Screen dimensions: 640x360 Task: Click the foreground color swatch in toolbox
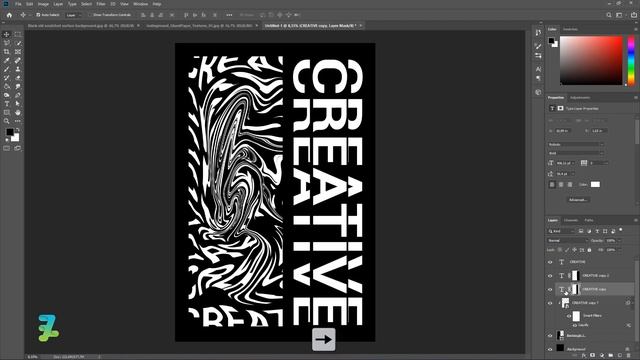click(x=9, y=132)
